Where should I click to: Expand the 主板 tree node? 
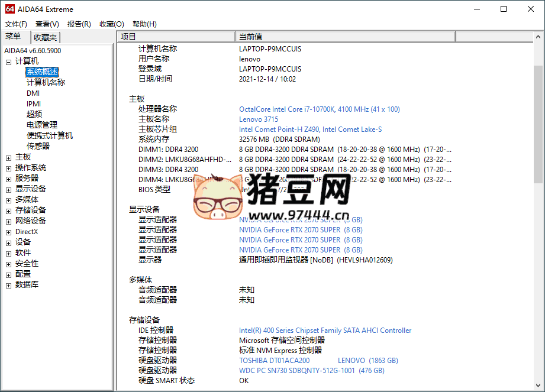pyautogui.click(x=8, y=157)
